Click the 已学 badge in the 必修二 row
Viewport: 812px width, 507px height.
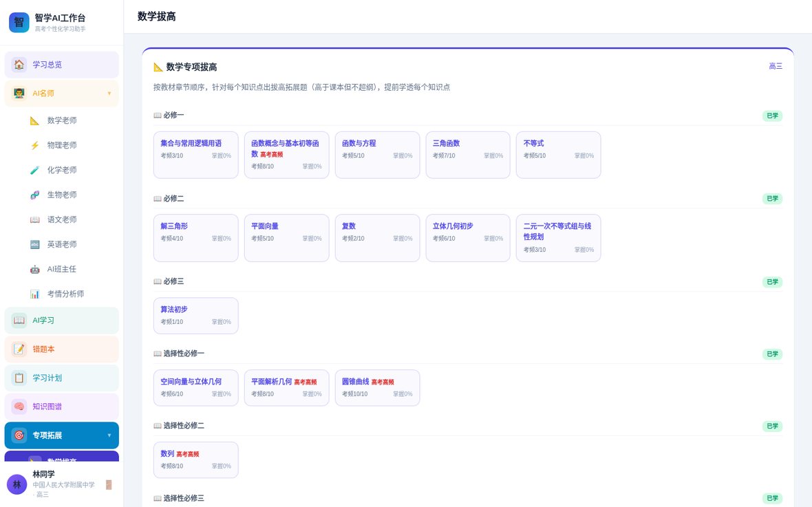point(772,198)
